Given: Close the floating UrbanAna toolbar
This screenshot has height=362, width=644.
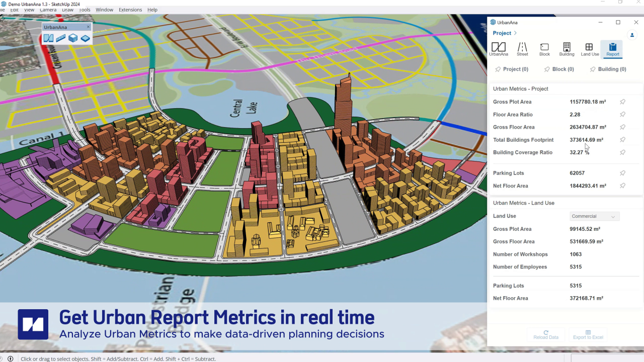Looking at the screenshot, I should [x=88, y=27].
